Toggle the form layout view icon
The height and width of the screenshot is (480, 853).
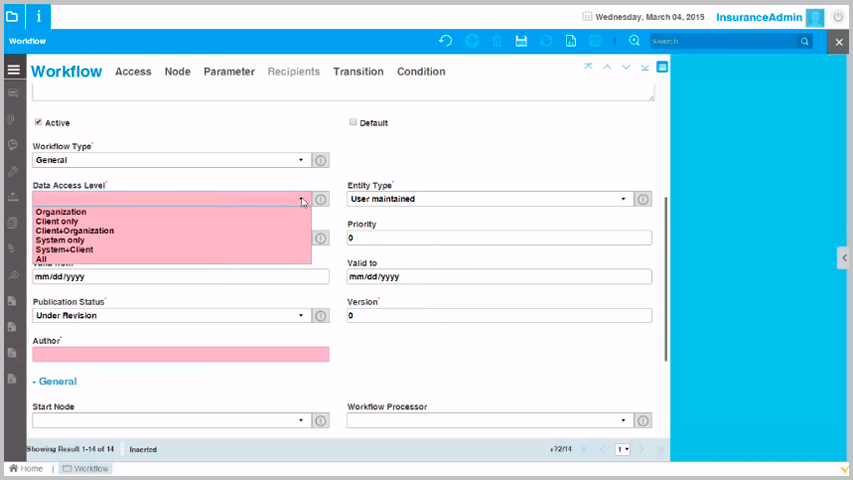coord(662,67)
